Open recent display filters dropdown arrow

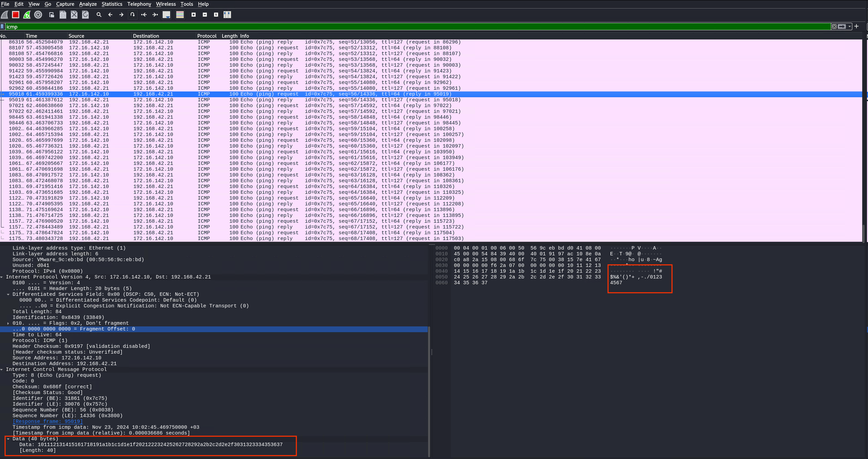[x=850, y=27]
